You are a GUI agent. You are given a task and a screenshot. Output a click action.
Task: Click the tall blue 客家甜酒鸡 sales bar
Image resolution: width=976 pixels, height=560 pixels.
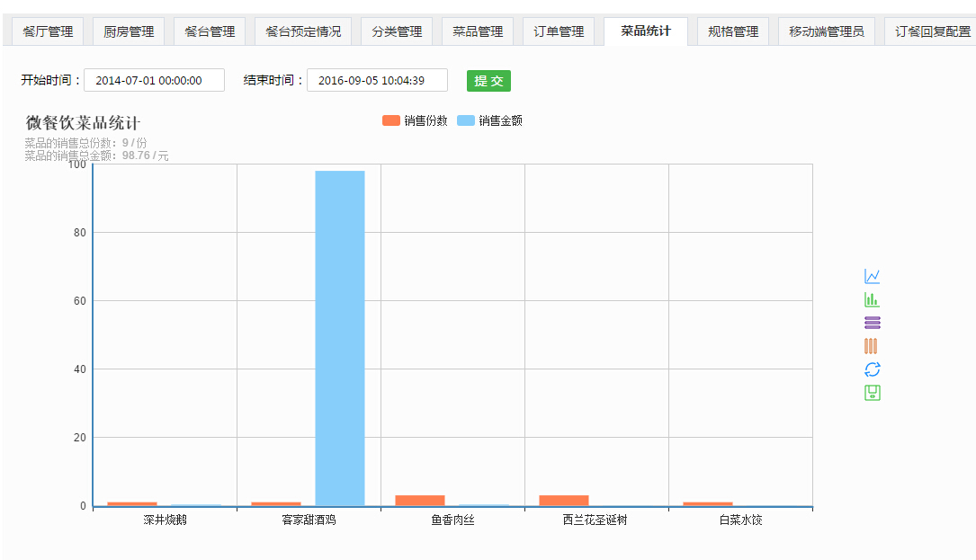click(x=340, y=337)
